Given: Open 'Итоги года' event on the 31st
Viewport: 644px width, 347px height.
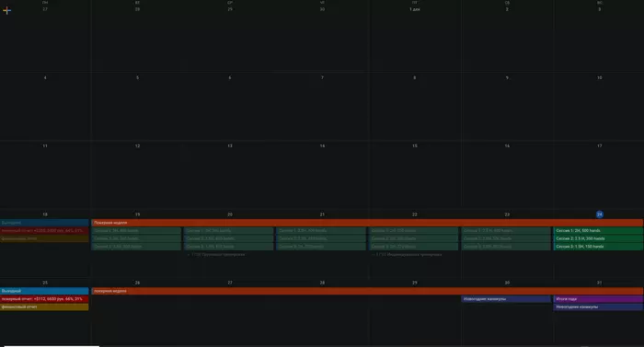Looking at the screenshot, I should coord(598,299).
